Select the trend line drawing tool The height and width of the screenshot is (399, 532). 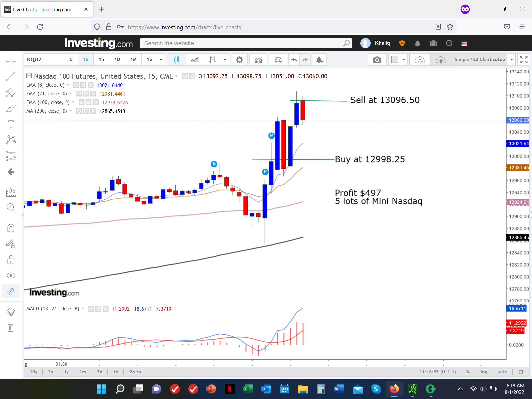point(11,77)
